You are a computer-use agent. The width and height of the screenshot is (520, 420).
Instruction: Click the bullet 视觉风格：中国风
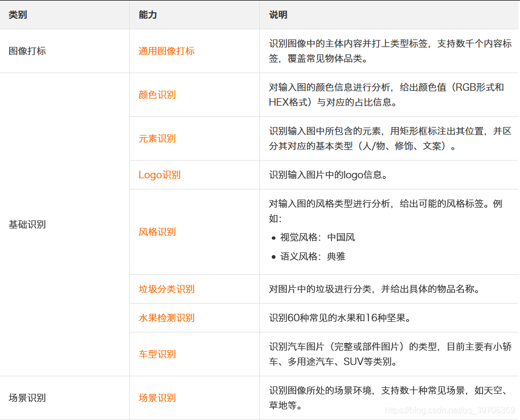317,237
